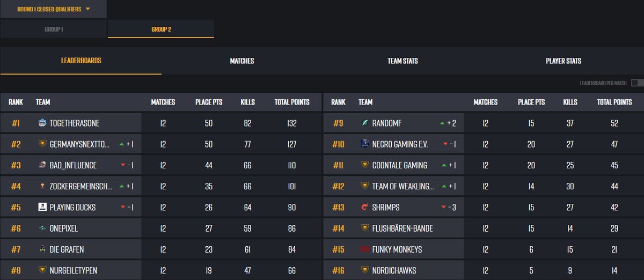Viewport: 644px width, 280px height.
Task: Open the TOGETHERASONE team name
Action: 74,123
